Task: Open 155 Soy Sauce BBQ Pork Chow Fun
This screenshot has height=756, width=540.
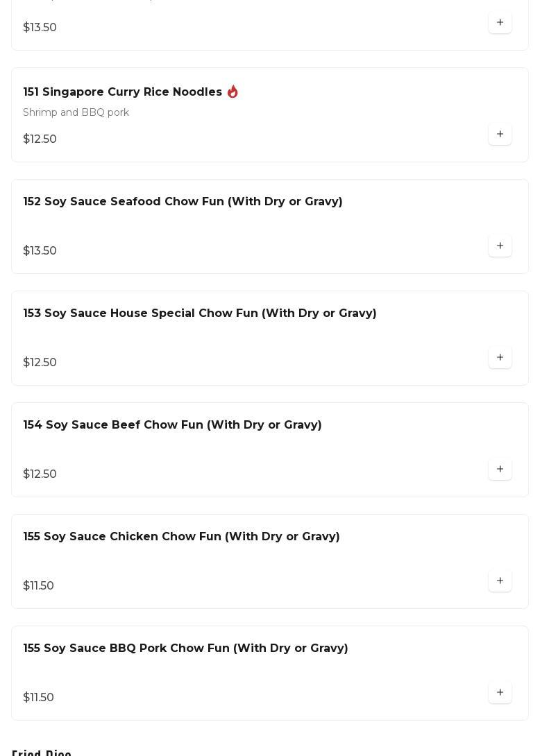Action: tap(185, 648)
